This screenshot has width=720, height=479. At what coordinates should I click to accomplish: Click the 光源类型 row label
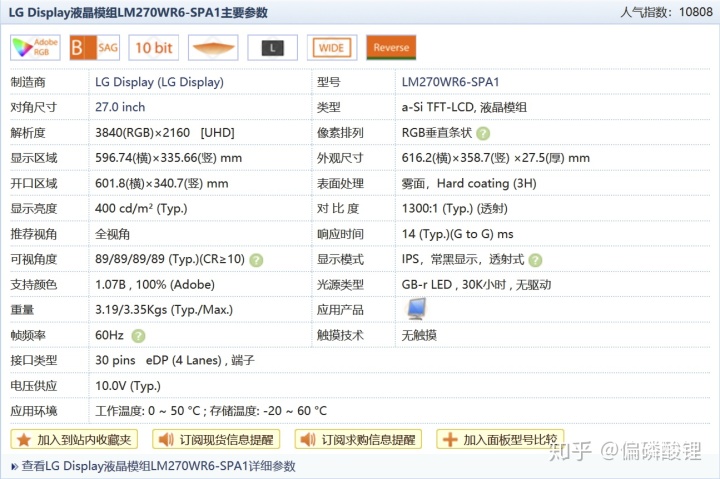[340, 285]
